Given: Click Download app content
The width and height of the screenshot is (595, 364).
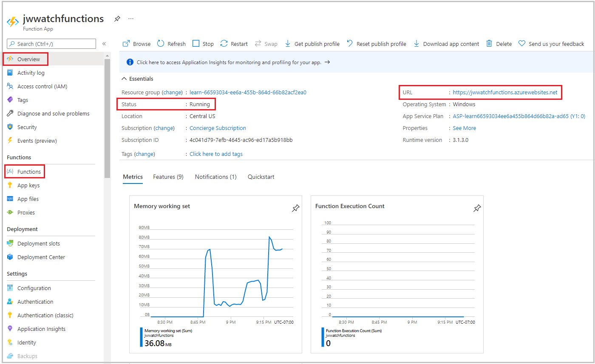Looking at the screenshot, I should coord(446,44).
